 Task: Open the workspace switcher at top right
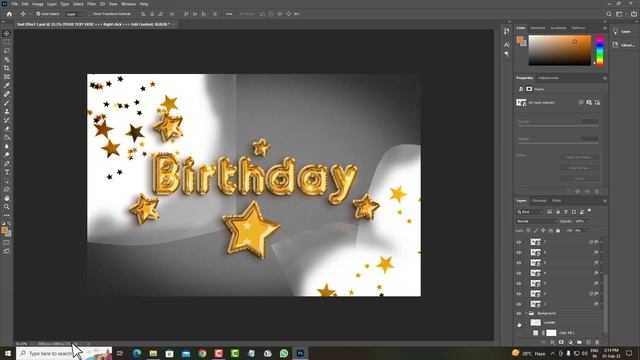(x=619, y=14)
